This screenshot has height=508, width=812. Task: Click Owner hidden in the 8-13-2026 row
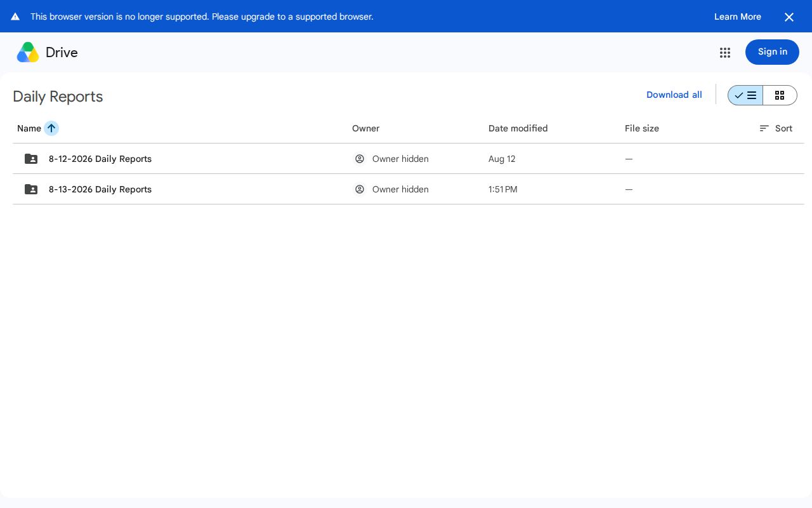(x=400, y=189)
